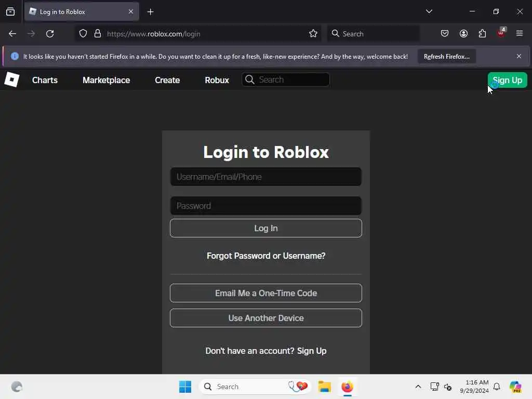Focus the Firefox toolbar Search box
Screen dimensions: 532x399
pos(373,34)
